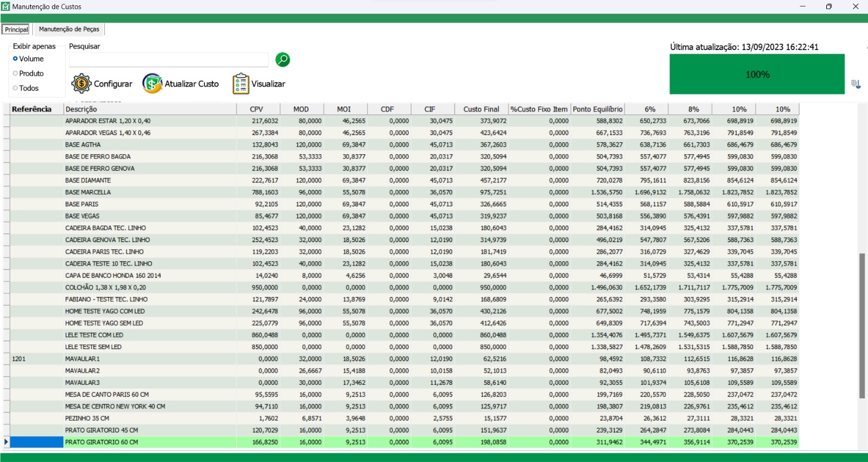Click the app icon in title bar

click(6, 7)
